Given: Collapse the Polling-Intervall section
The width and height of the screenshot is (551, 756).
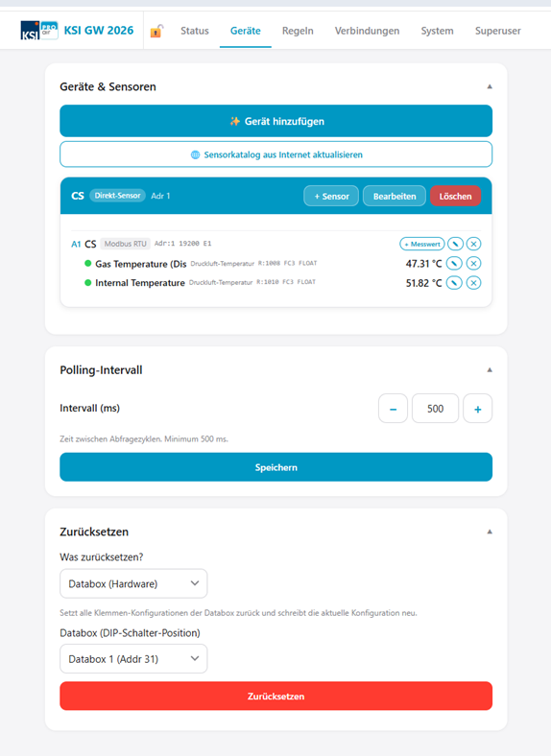Looking at the screenshot, I should pos(490,369).
